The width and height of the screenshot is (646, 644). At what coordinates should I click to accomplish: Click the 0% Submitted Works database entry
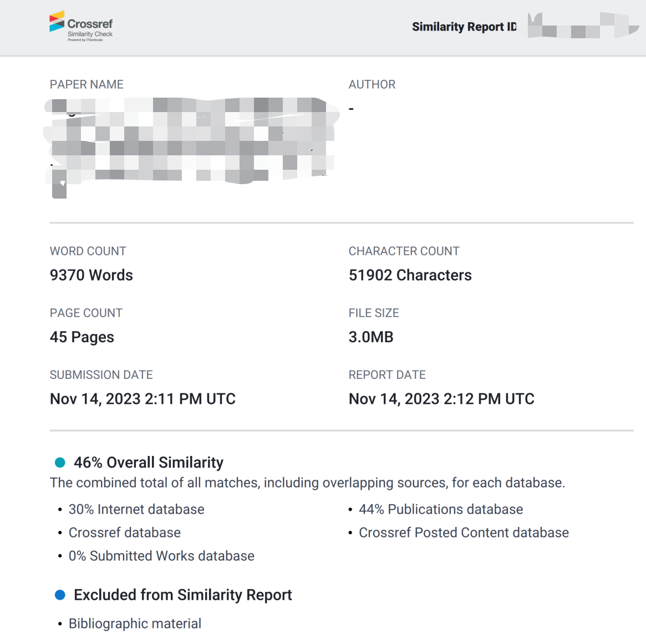pos(161,556)
